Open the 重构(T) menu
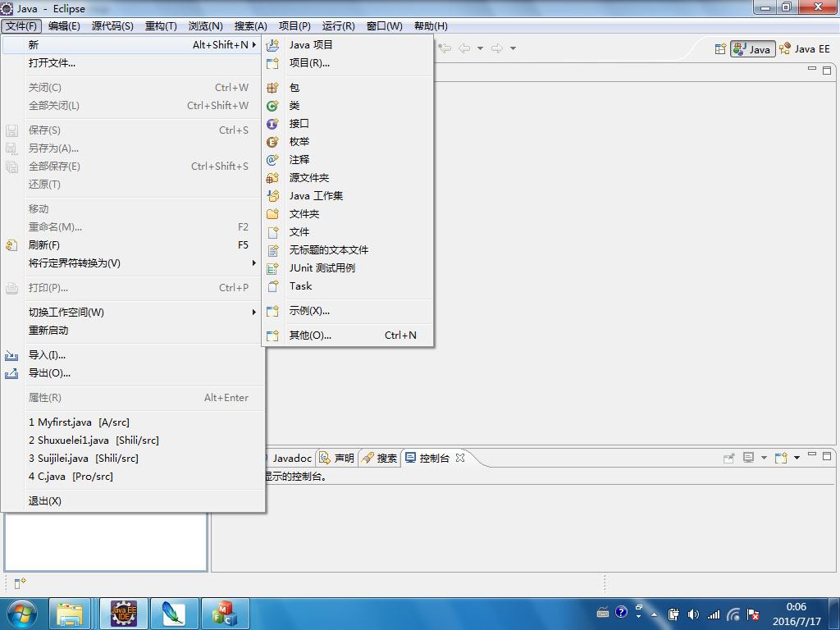Image resolution: width=840 pixels, height=630 pixels. pos(161,26)
